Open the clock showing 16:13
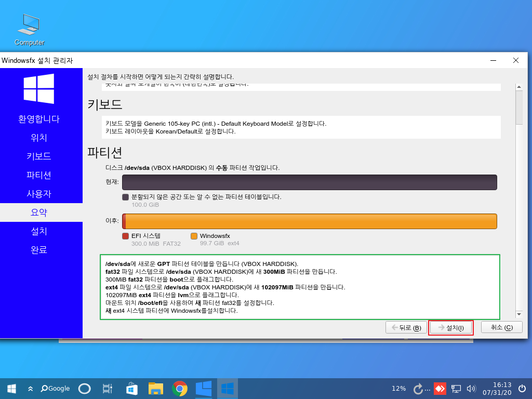The width and height of the screenshot is (532, 399). [x=497, y=389]
